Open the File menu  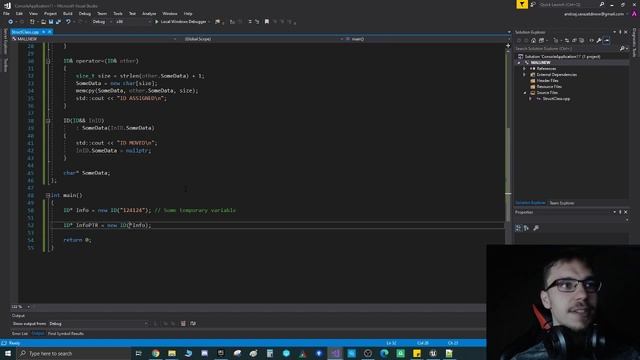click(x=6, y=13)
